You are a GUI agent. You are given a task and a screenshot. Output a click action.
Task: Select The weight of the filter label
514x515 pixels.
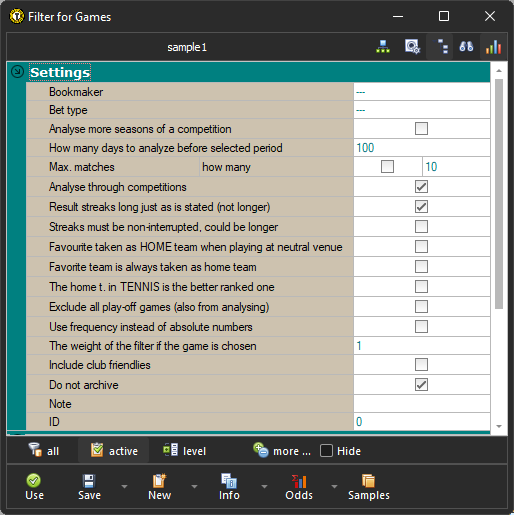[153, 346]
